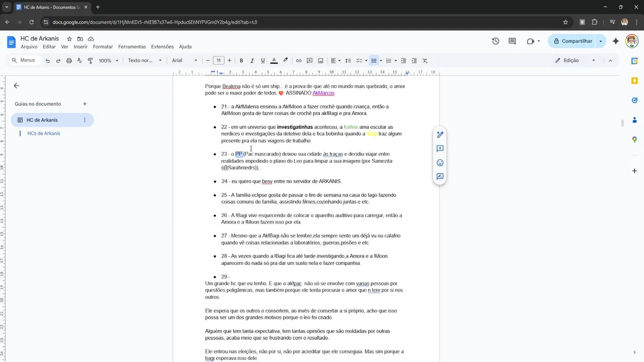The height and width of the screenshot is (362, 644).
Task: Open the Extensões menu
Action: coord(163,47)
